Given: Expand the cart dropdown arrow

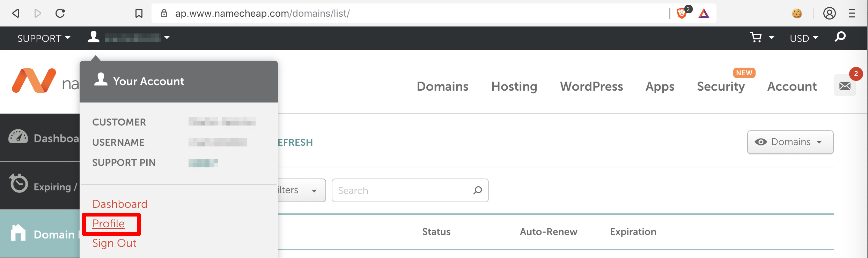Looking at the screenshot, I should [772, 38].
